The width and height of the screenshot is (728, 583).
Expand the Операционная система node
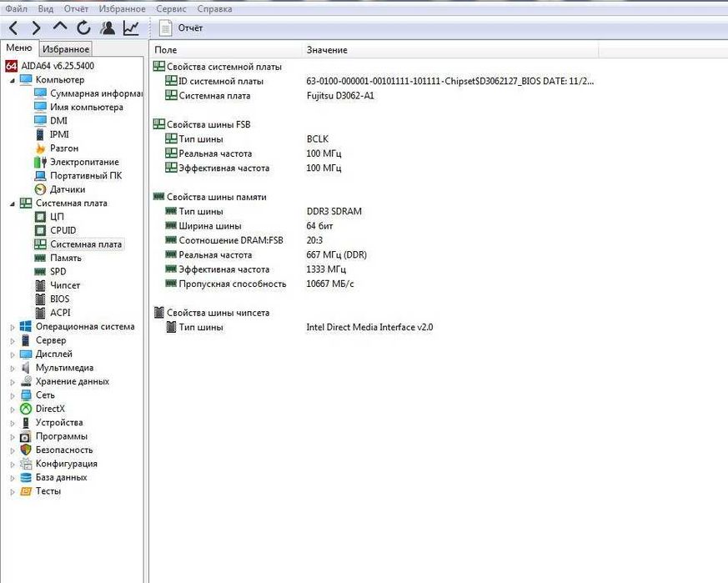13,327
